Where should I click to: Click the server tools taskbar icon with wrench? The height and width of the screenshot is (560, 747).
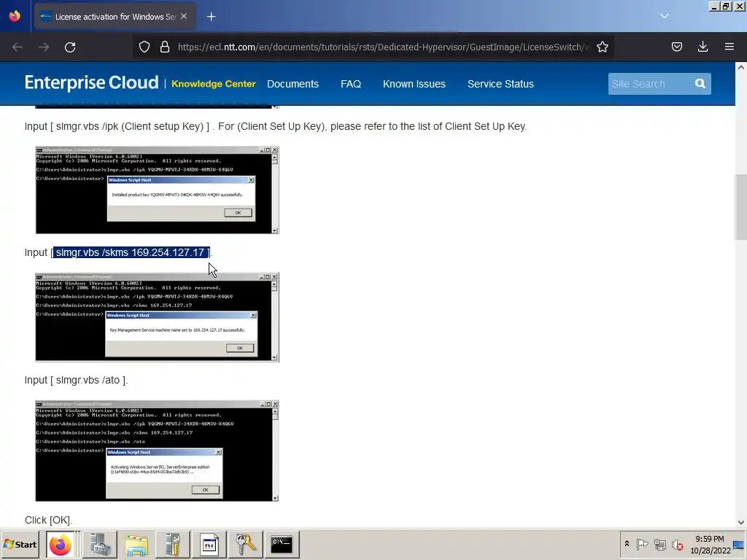pyautogui.click(x=172, y=544)
